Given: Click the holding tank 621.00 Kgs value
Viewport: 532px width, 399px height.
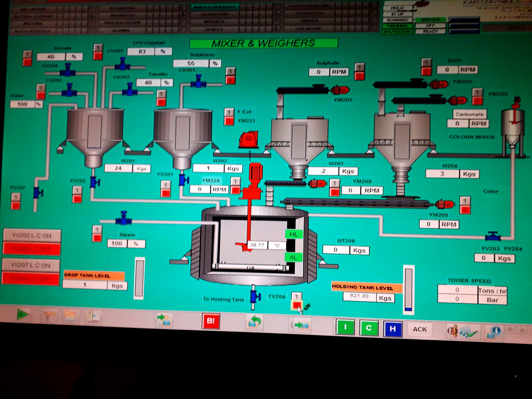Looking at the screenshot, I should coord(360,296).
